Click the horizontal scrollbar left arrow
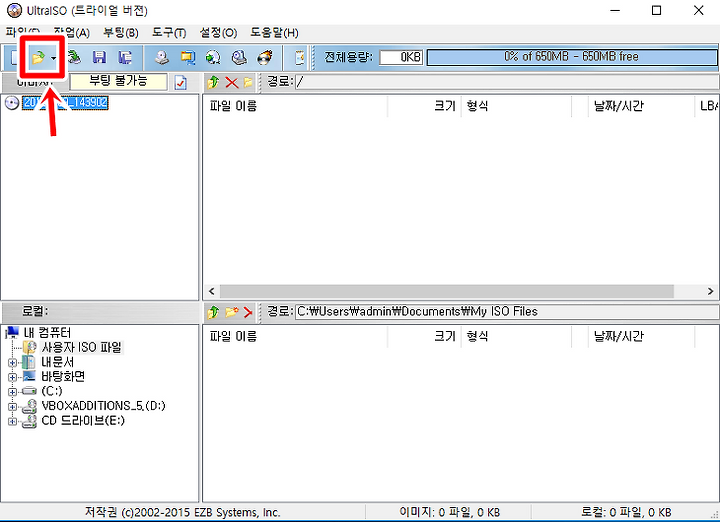The height and width of the screenshot is (522, 720). (x=211, y=291)
